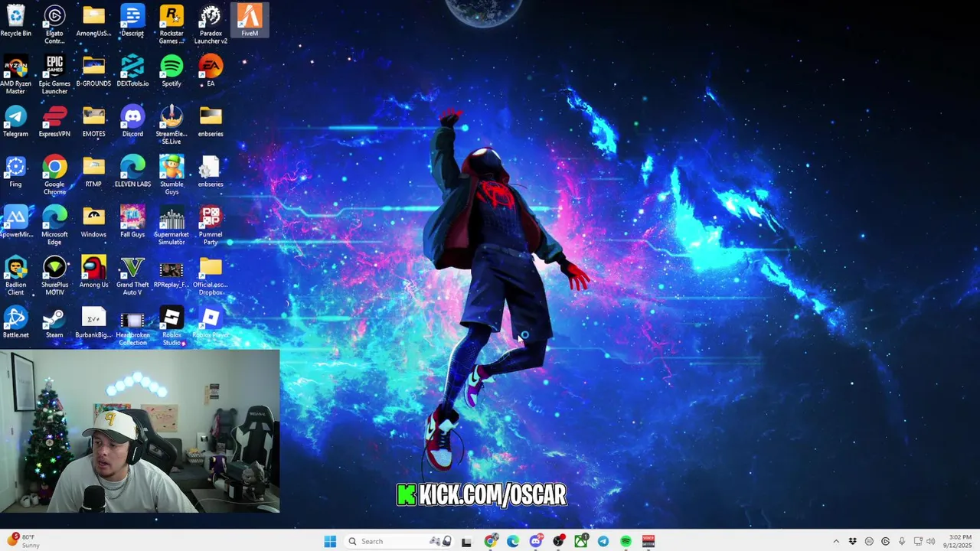Launch Epic Games Launcher from desktop
Screen dimensions: 980x551
(54, 75)
